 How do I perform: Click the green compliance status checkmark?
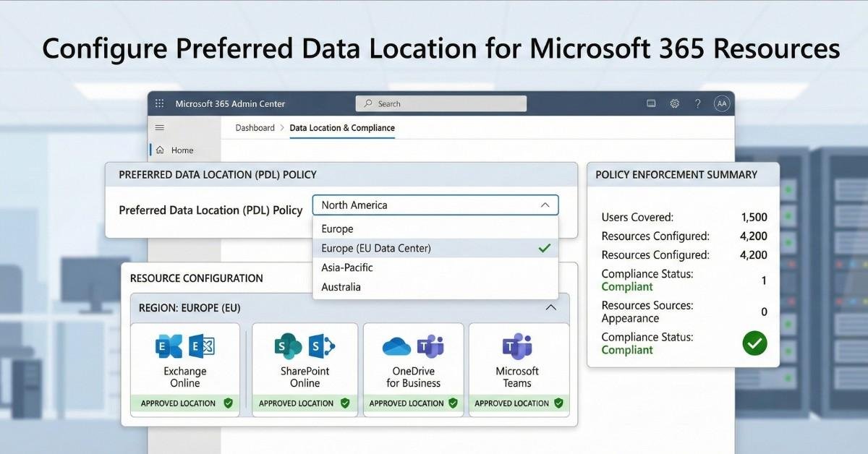[754, 343]
